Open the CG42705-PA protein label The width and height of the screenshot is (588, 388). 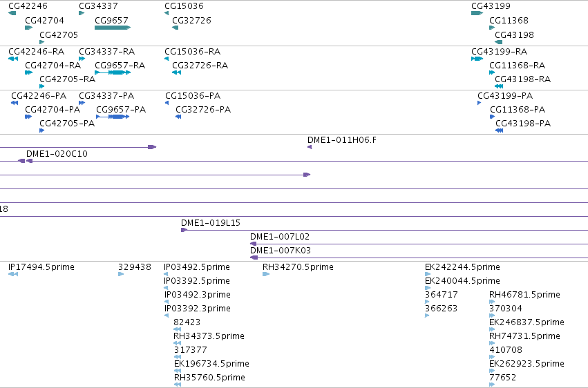pyautogui.click(x=67, y=123)
